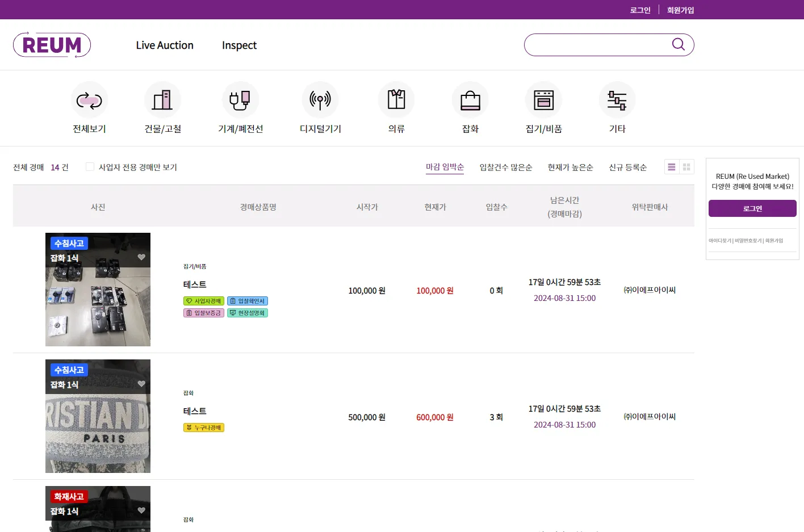This screenshot has height=532, width=804.
Task: Select the 전체보기 category icon
Action: tap(89, 100)
